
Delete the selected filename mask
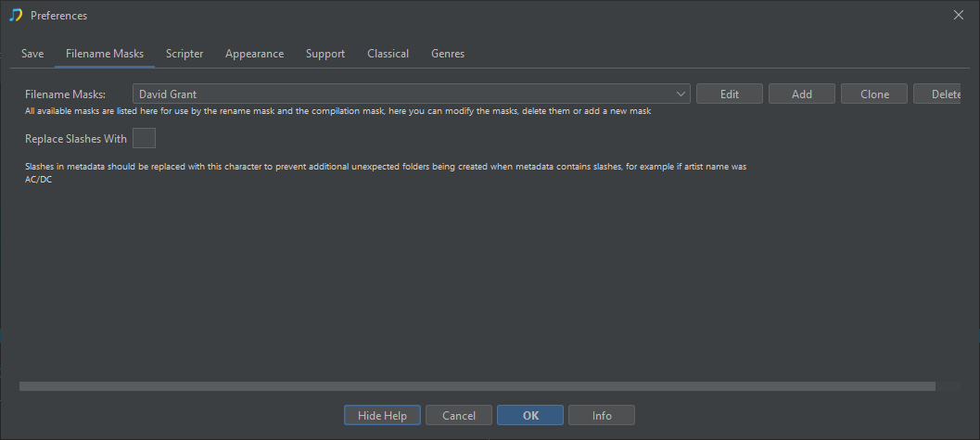(945, 94)
